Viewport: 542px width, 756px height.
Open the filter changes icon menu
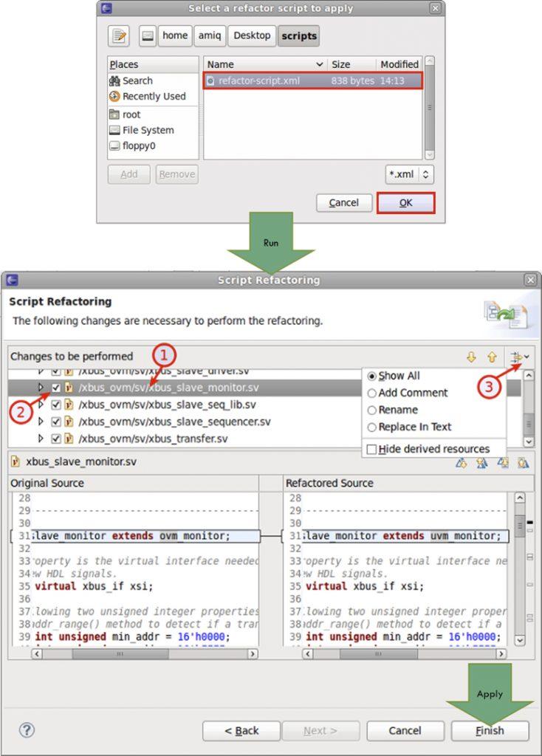[x=519, y=357]
